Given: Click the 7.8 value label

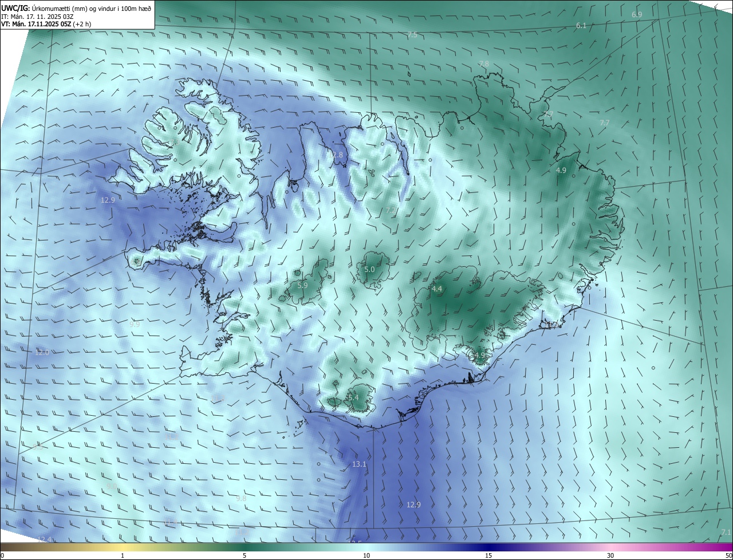Looking at the screenshot, I should pyautogui.click(x=484, y=64).
